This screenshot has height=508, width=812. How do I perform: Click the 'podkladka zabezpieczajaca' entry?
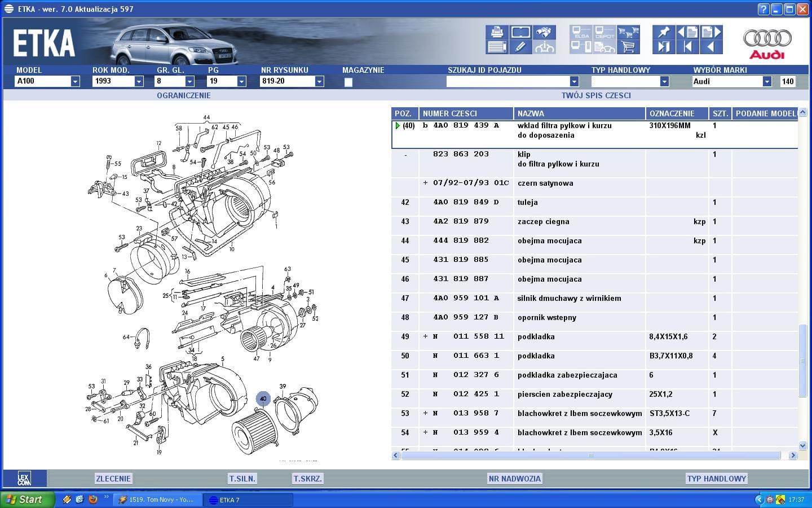(567, 375)
